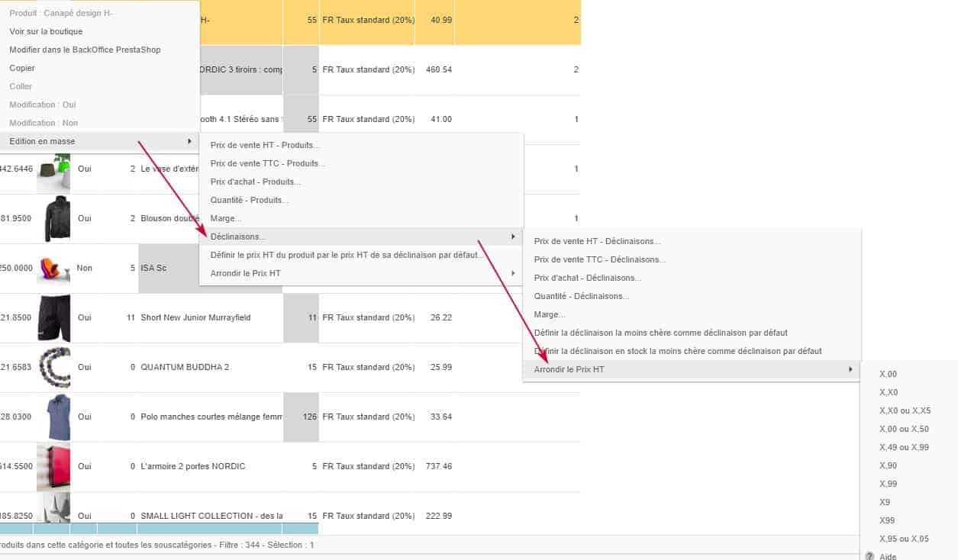Click the Short New Junior Murrayfield thumbnail

pyautogui.click(x=53, y=317)
